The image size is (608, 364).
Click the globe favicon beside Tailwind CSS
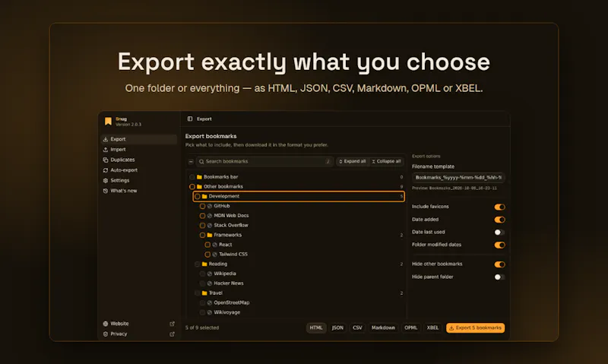(x=215, y=255)
